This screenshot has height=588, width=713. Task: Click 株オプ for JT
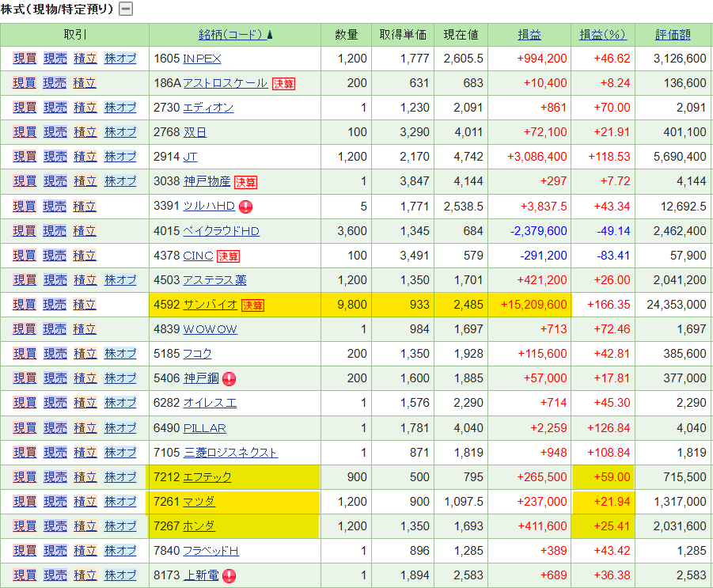[120, 157]
